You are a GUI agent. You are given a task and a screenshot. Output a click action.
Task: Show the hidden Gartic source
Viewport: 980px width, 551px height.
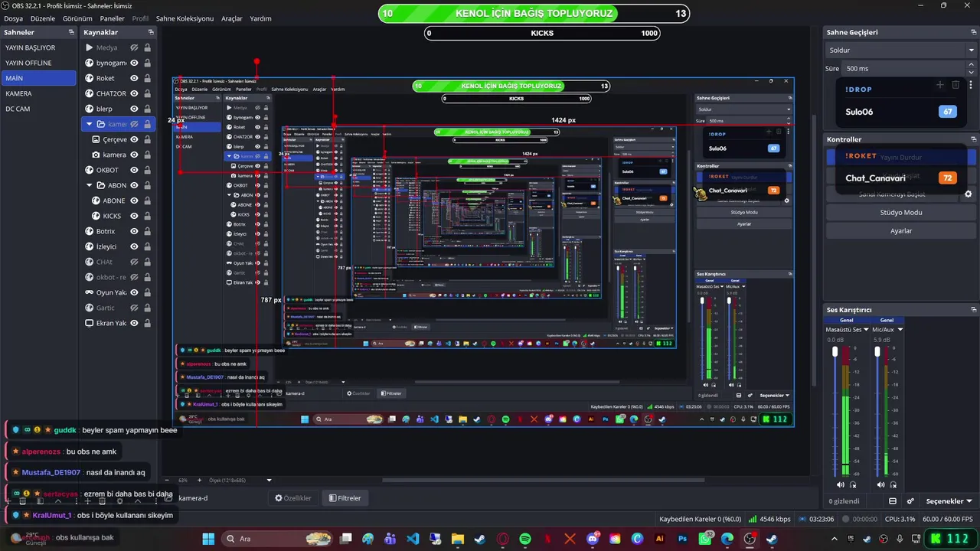[134, 308]
